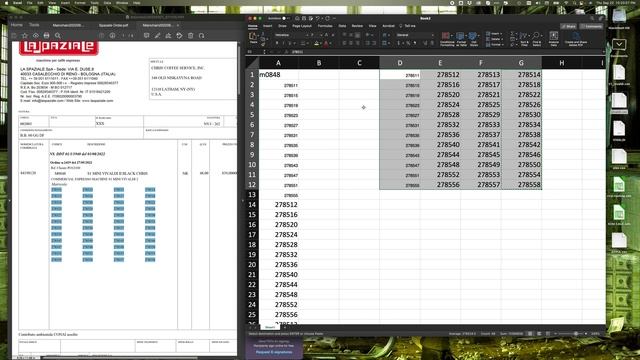Click the trash delete icon in PDF toolbar
Image resolution: width=640 pixels, height=360 pixels.
[191, 36]
